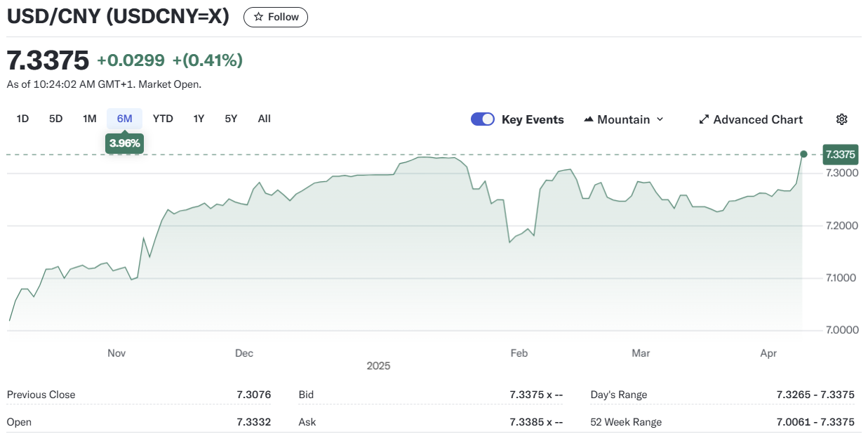Click the current price dot on chart
The width and height of the screenshot is (868, 441).
coord(803,154)
